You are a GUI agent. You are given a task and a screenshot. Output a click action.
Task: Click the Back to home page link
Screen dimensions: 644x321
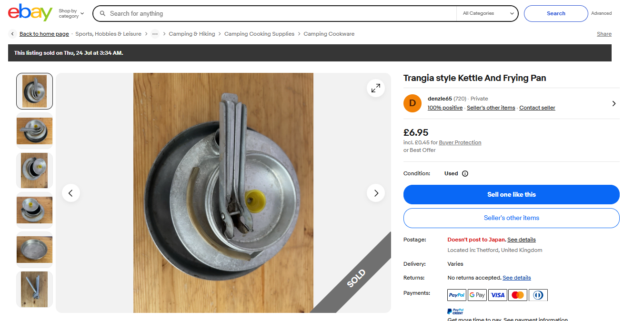(44, 34)
